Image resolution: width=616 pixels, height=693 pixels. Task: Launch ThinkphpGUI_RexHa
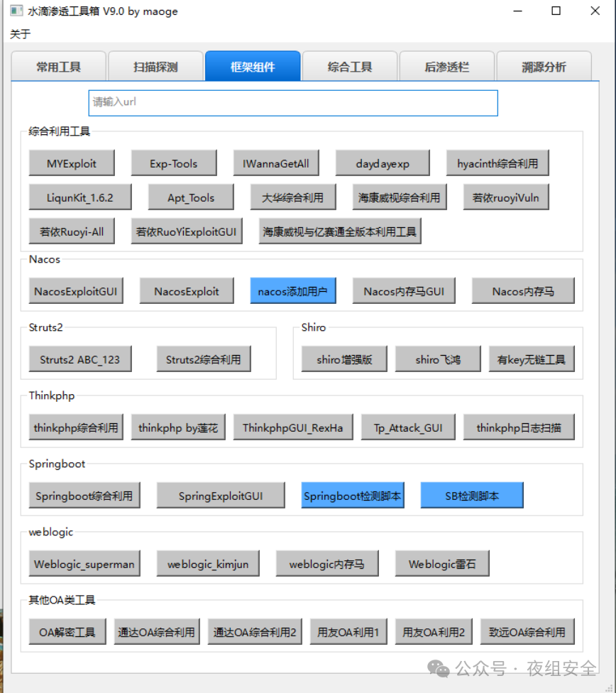coord(293,427)
